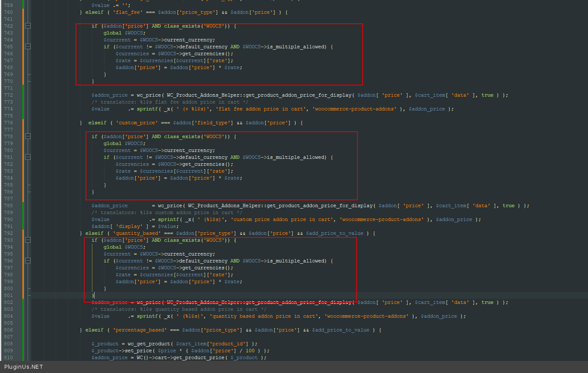Click line number 760 in the gutter

tap(8, 12)
